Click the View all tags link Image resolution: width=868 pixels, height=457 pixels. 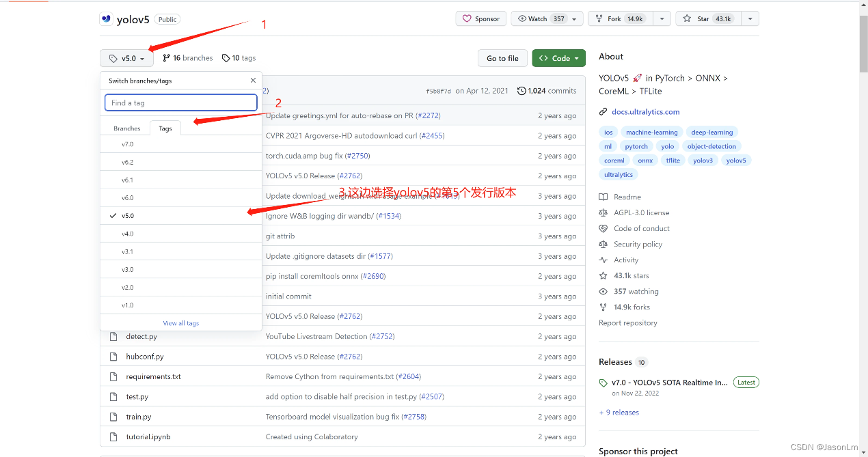pos(181,323)
